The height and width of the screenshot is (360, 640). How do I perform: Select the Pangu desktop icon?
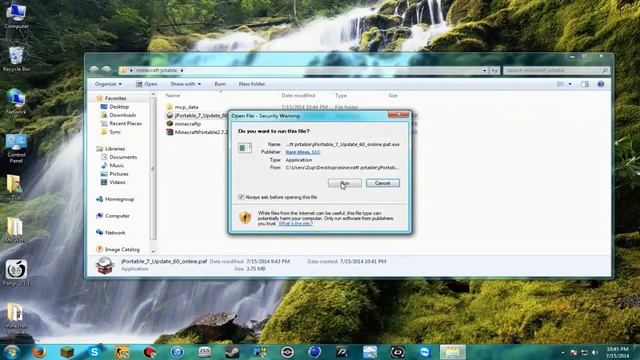click(x=16, y=273)
